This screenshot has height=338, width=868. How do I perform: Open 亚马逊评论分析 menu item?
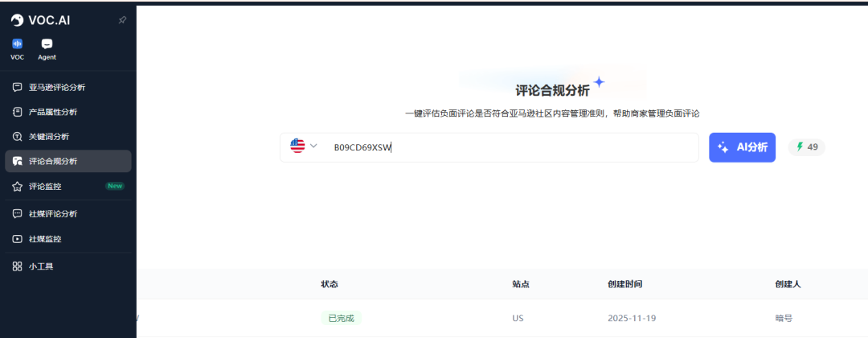(x=68, y=87)
